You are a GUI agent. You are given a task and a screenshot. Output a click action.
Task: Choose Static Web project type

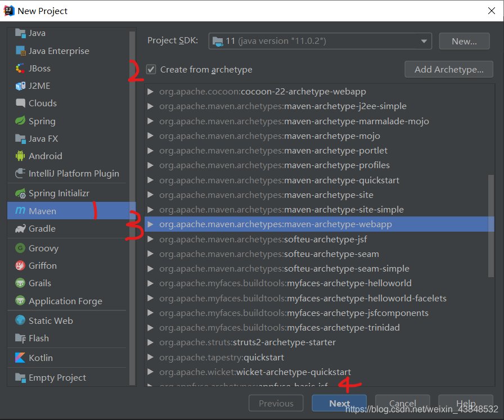click(68, 320)
